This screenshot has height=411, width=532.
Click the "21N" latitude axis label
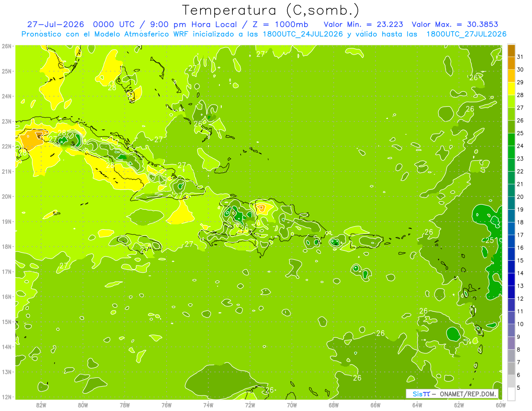7,171
